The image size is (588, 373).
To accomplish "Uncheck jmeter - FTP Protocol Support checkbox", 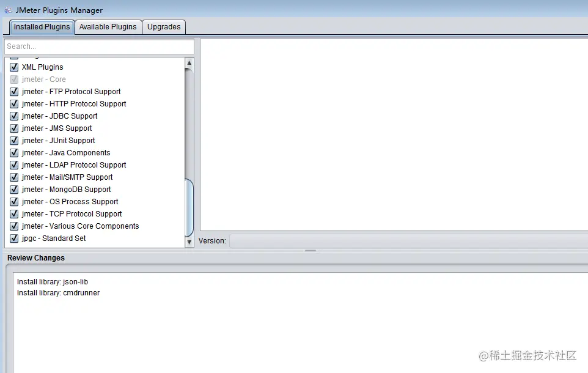I will click(x=14, y=92).
